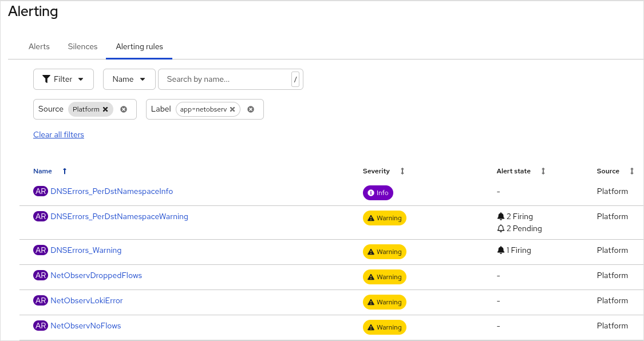Remove the Platform chip from Source filter
Viewport: 644px width, 341px height.
[105, 109]
